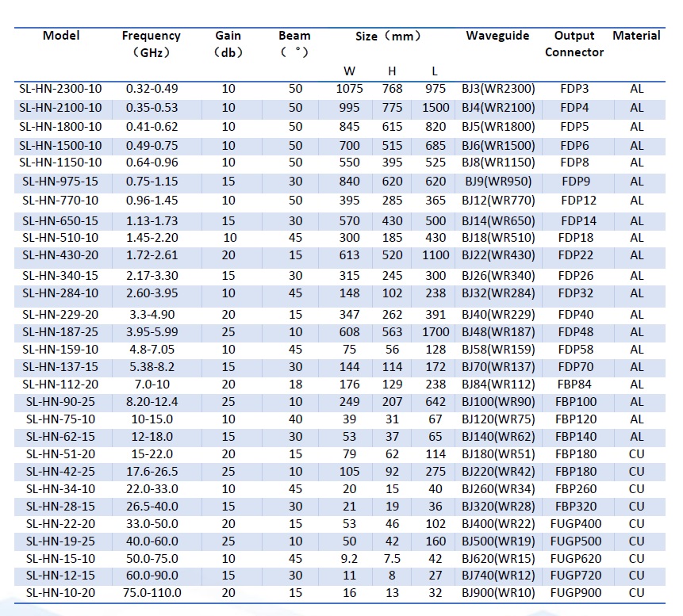The width and height of the screenshot is (683, 616).
Task: Select model SL-HN-650-15
Action: [60, 220]
